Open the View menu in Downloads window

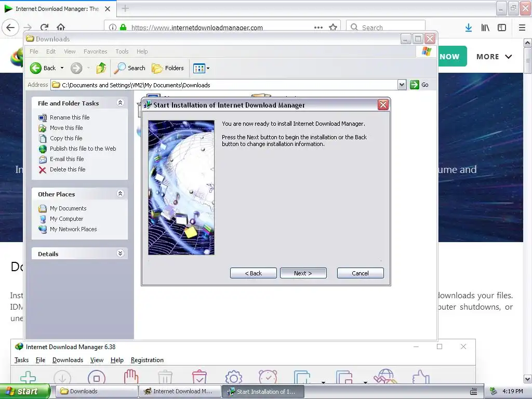[70, 51]
